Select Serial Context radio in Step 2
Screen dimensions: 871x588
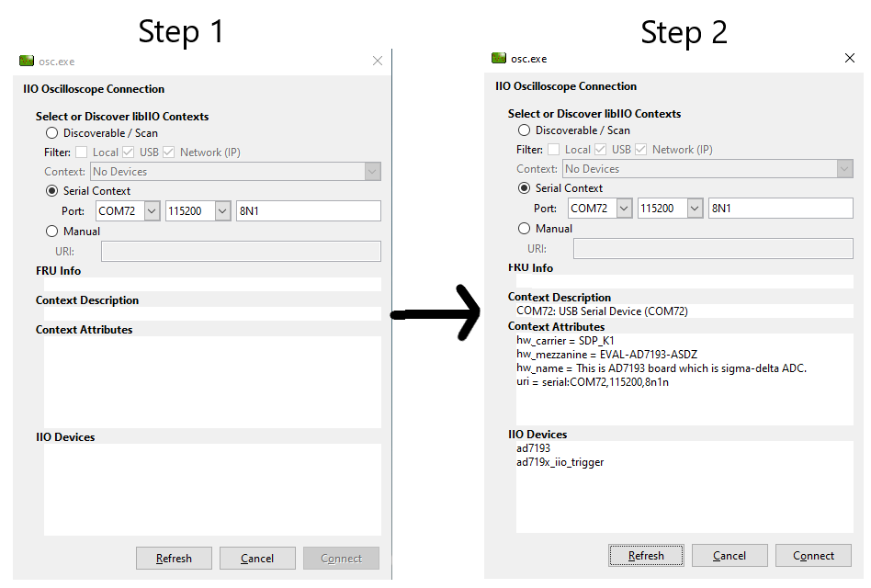coord(524,187)
